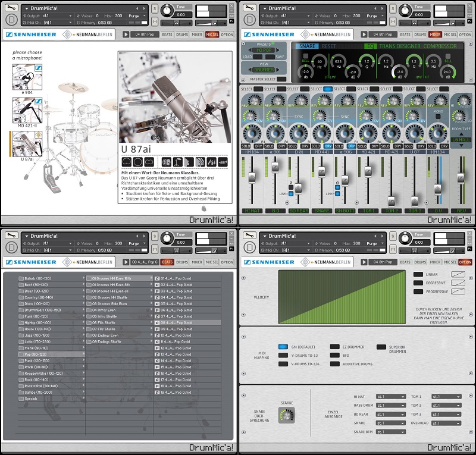Switch to the BEATS tab in Mic Sel panel
The image size is (476, 455).
(167, 34)
